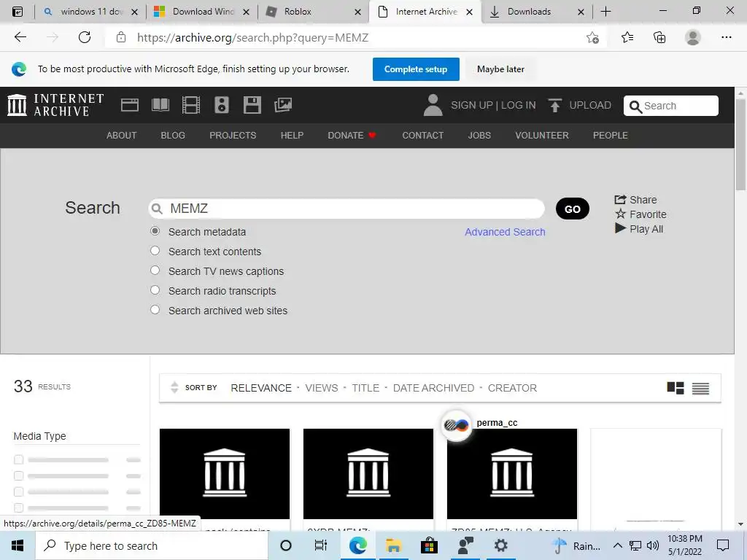747x560 pixels.
Task: Select the Search metadata radio button
Action: click(x=155, y=231)
